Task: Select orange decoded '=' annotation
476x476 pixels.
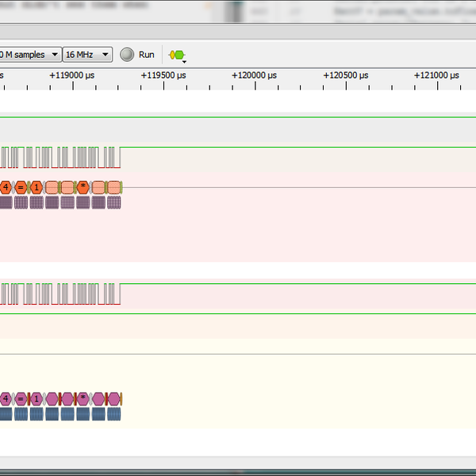Action: tap(21, 188)
